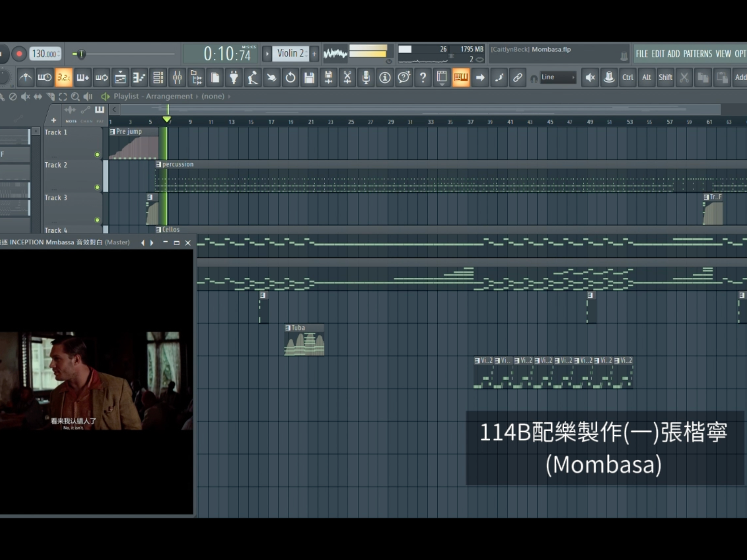Click the Alt modifier button
This screenshot has height=560, width=747.
point(647,77)
